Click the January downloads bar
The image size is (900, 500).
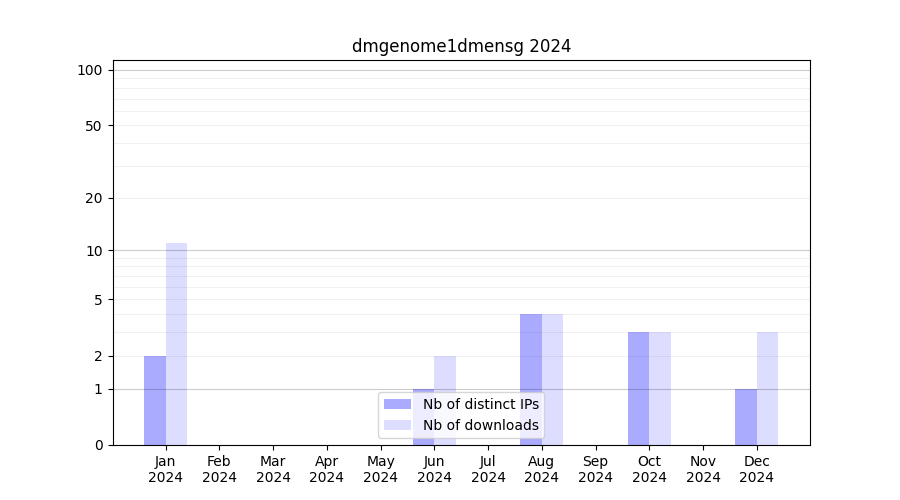tap(176, 344)
